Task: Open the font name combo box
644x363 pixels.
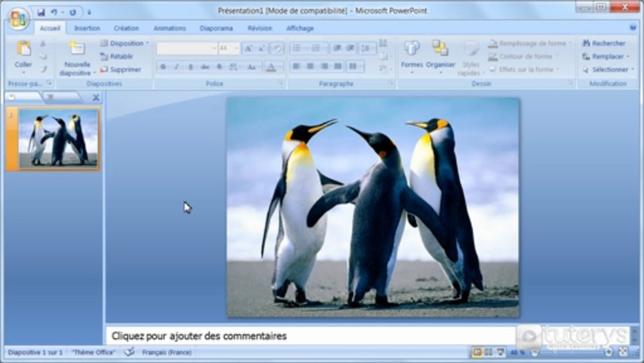Action: (x=187, y=48)
